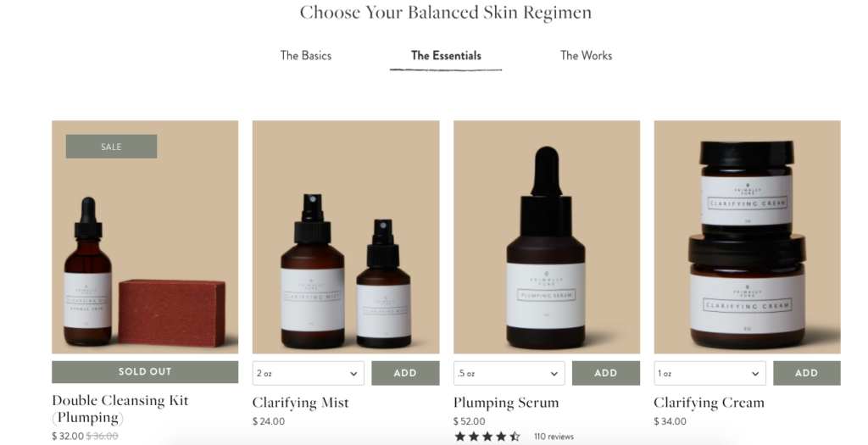The width and height of the screenshot is (868, 445).
Task: Open the Clarifying Cream 1 oz dropdown
Action: point(709,373)
